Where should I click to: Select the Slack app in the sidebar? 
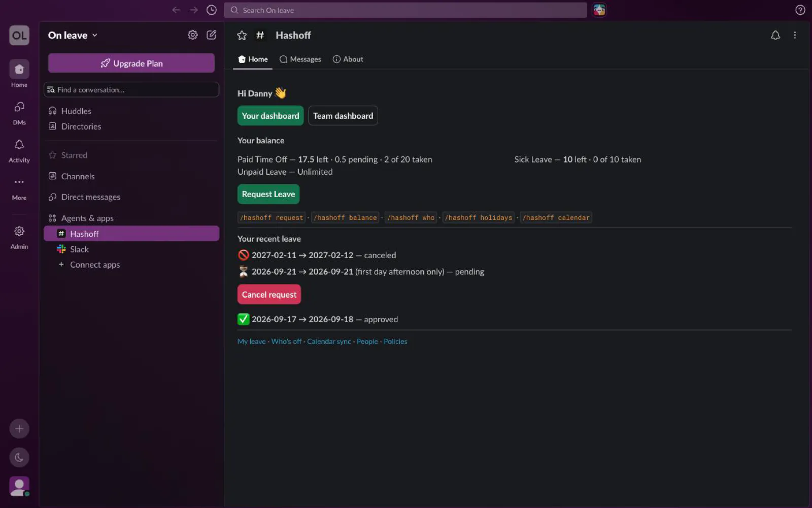[x=131, y=249]
